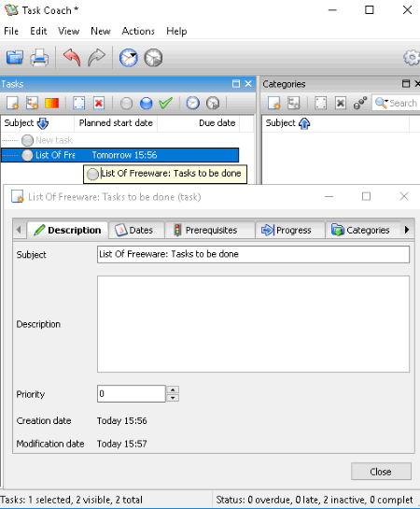Open the File menu
Viewport: 420px width, 509px height.
pyautogui.click(x=11, y=31)
